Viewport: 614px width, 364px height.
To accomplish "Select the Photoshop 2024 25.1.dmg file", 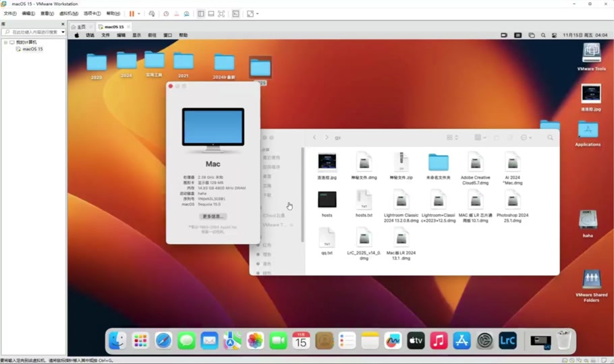I will 513,206.
